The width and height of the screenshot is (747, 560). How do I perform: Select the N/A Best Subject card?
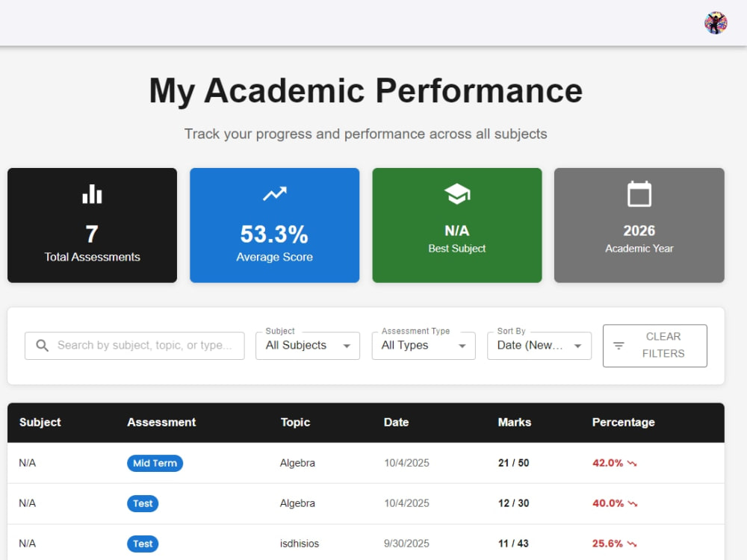point(457,225)
